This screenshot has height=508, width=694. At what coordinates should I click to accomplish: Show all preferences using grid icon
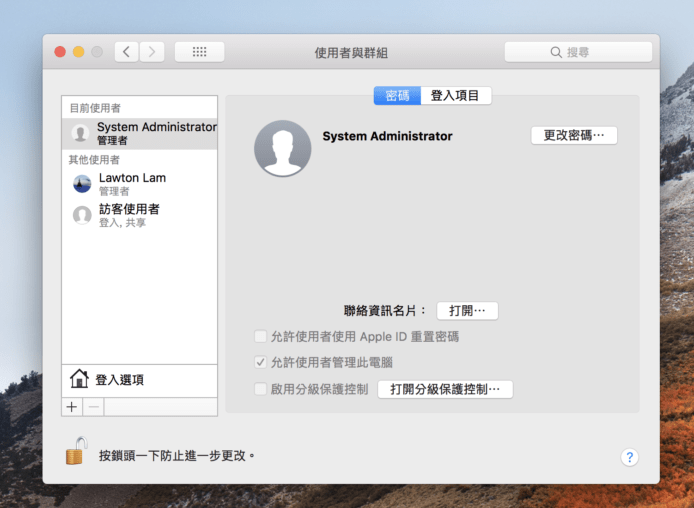click(x=199, y=52)
